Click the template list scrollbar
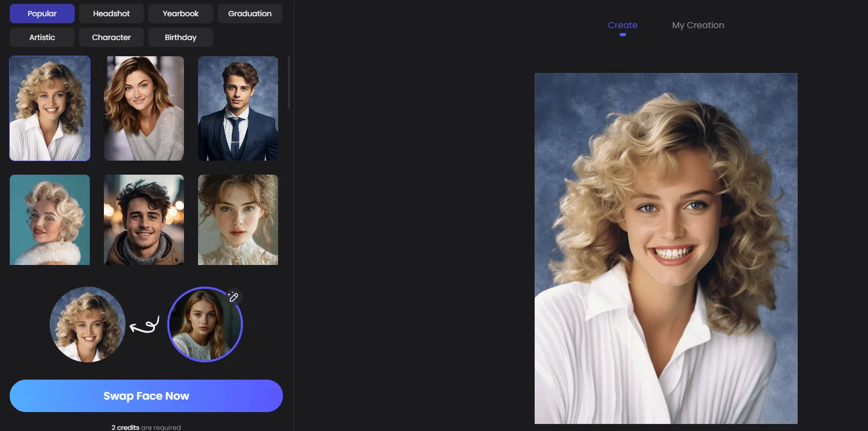The image size is (868, 431). click(289, 82)
